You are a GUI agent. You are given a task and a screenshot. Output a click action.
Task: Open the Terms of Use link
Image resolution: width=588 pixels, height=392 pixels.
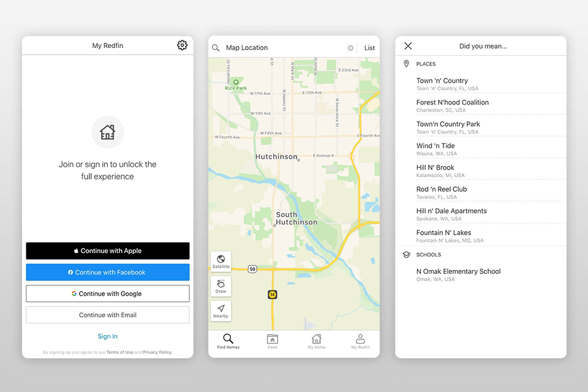tap(119, 352)
